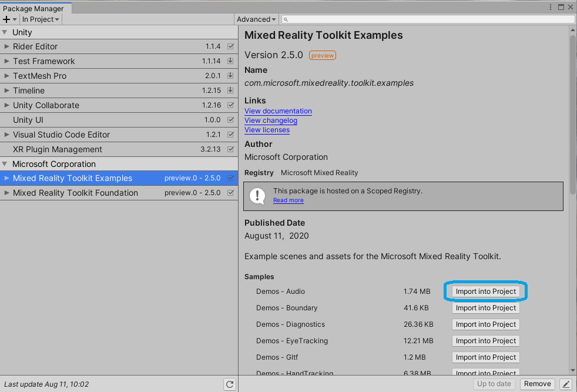Click the refresh icon beside Last update
The height and width of the screenshot is (392, 577).
[x=230, y=384]
